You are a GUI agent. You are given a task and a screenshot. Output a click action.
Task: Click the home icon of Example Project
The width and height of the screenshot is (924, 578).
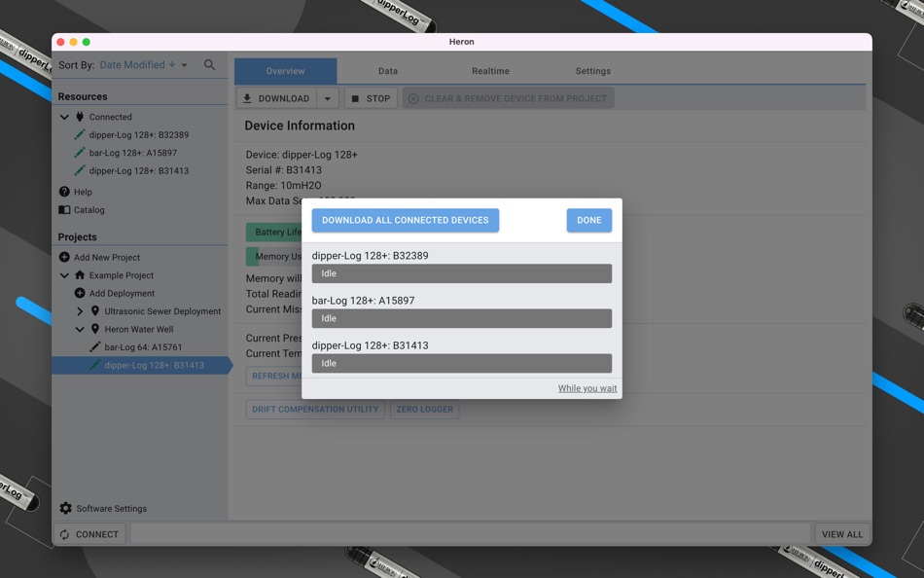click(x=80, y=274)
